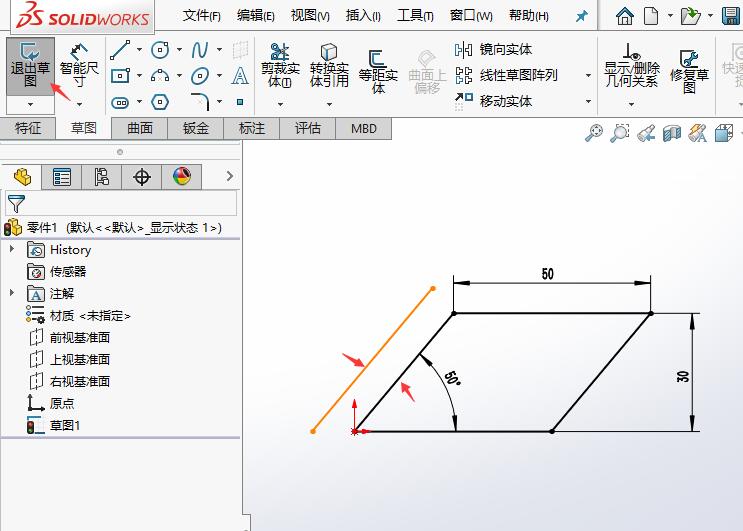The height and width of the screenshot is (531, 743).
Task: Open the 视图(V) menu
Action: point(310,16)
